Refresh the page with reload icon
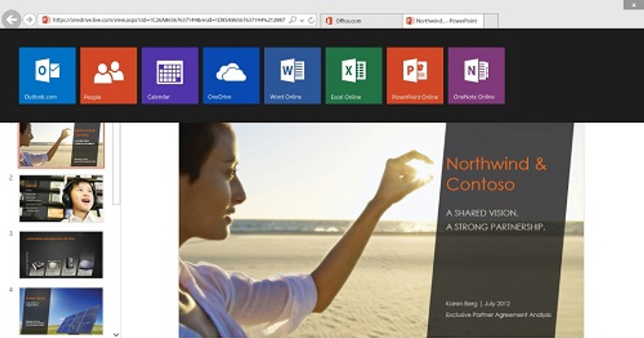The image size is (644, 338). tap(311, 20)
